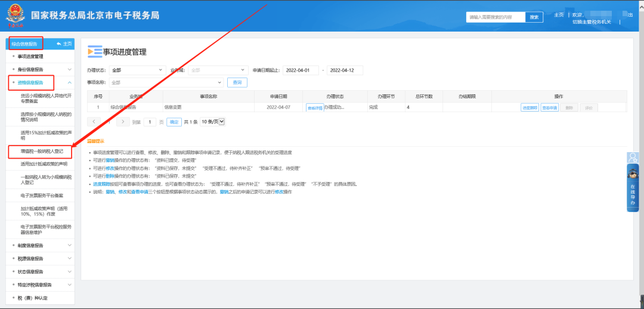644x309 pixels.
Task: Click end date field 2022-04-12
Action: click(345, 70)
